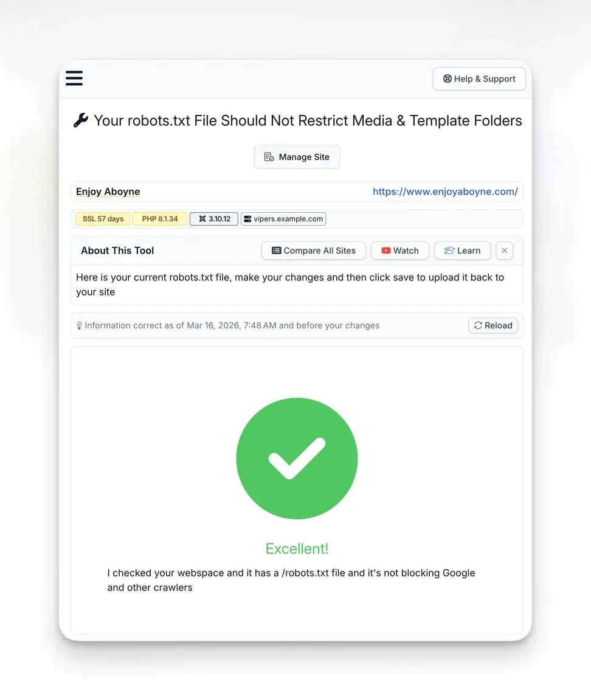Screen dimensions: 591x700
Task: Click the server icon on vipers.example.com badge
Action: [x=247, y=218]
